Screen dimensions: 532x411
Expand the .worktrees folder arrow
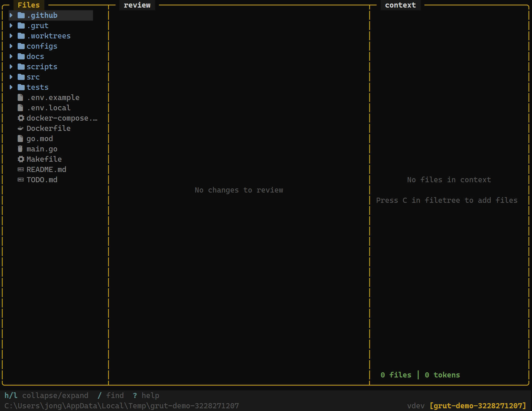click(x=11, y=36)
